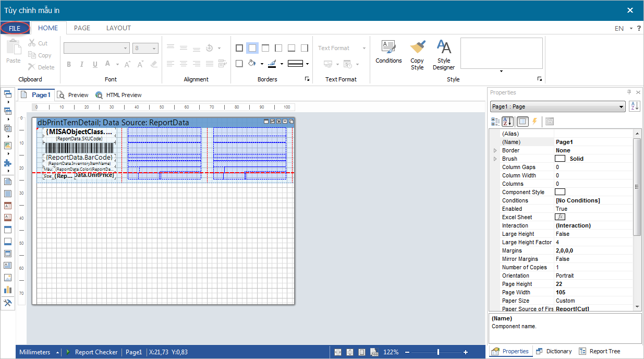
Task: Open the font name combo box
Action: pos(96,48)
